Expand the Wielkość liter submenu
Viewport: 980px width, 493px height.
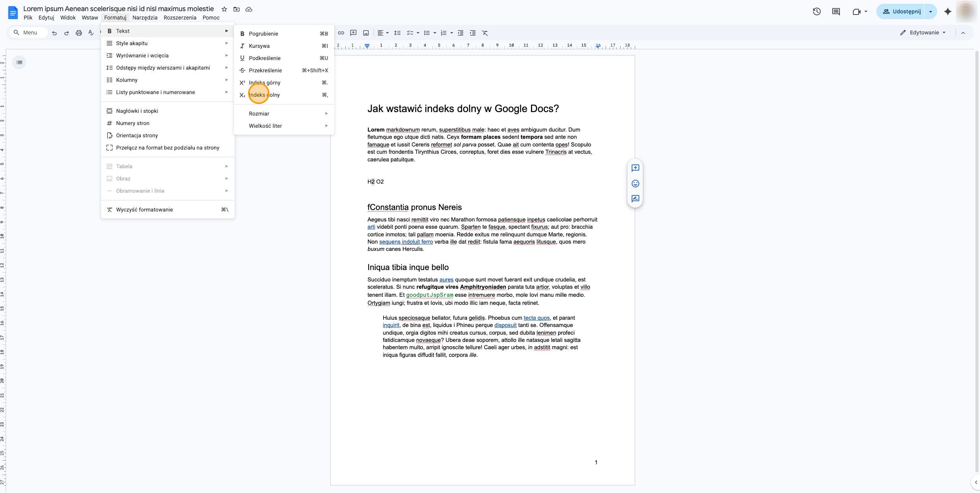[284, 126]
